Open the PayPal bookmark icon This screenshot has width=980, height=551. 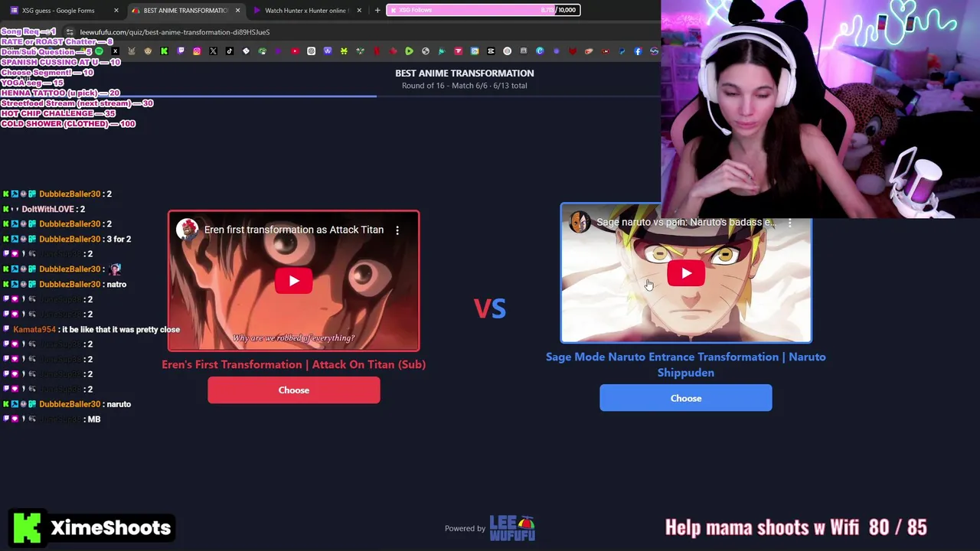622,51
